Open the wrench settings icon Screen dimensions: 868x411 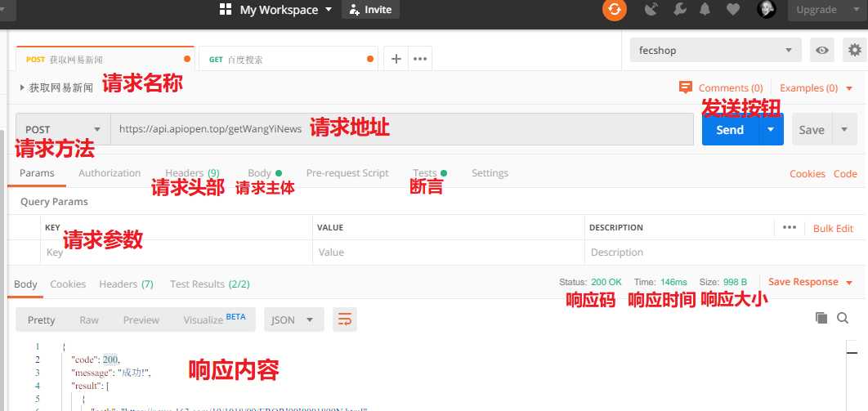680,10
